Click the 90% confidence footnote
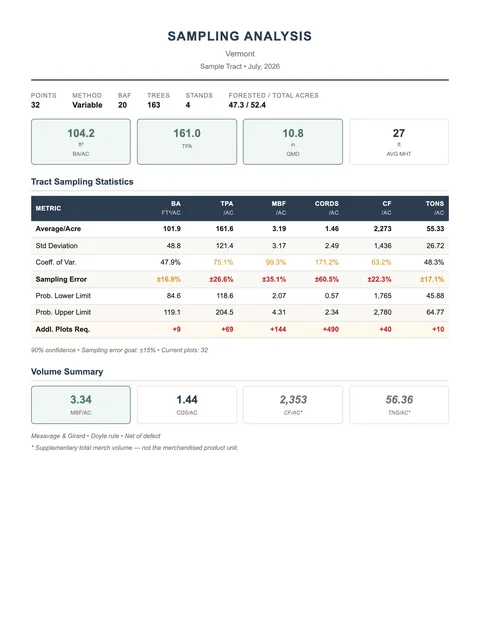 click(x=119, y=350)
